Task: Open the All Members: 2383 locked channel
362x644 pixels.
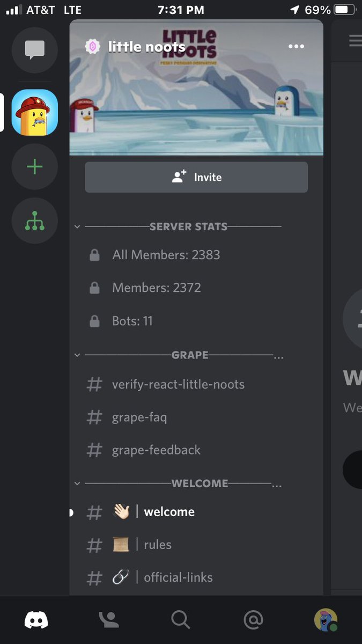Action: pyautogui.click(x=196, y=255)
